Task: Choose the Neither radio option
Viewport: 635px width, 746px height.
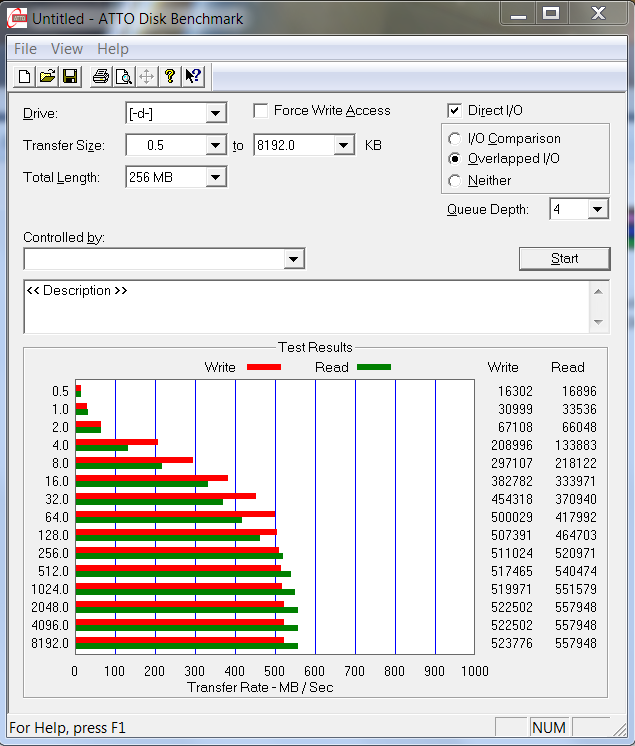Action: (455, 181)
